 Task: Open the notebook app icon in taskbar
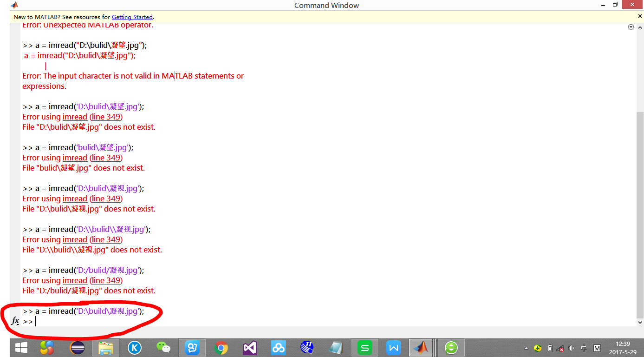(x=336, y=347)
